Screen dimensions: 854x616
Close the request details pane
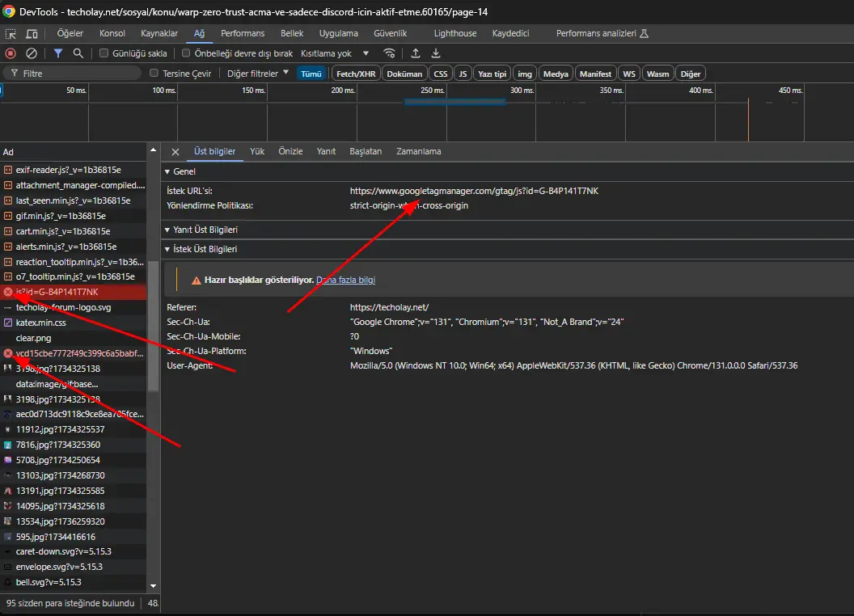[175, 152]
